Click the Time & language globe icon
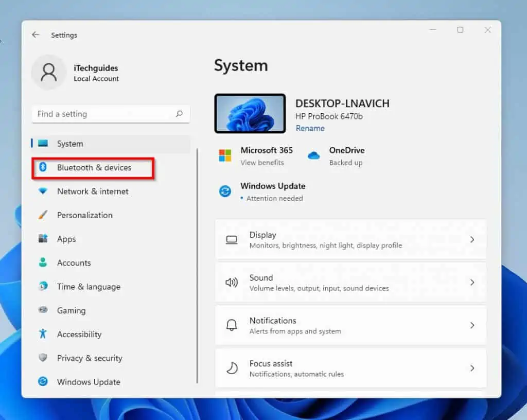This screenshot has height=420, width=527. pos(43,286)
